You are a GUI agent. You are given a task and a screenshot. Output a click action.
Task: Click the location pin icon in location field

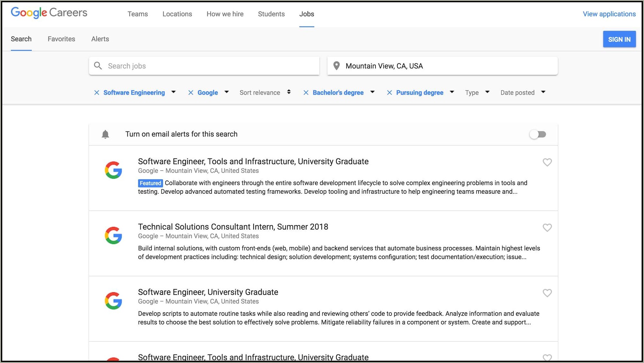point(336,66)
